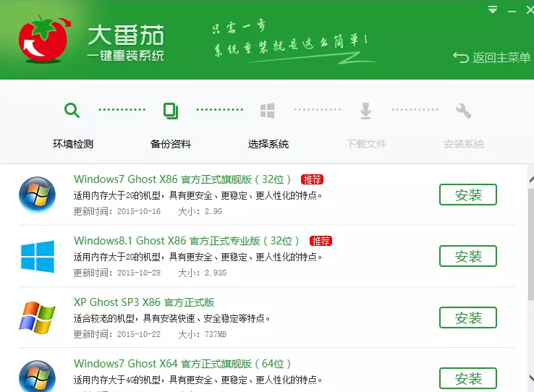Open Windows8.1 Ghost X86 专业版 title link
The image size is (534, 392).
pos(186,241)
